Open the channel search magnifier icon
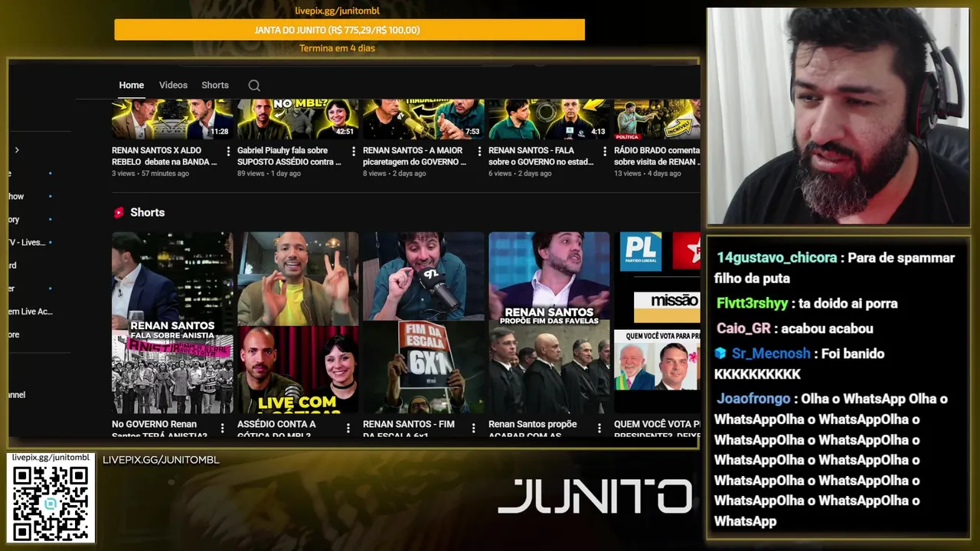The image size is (980, 551). 254,86
